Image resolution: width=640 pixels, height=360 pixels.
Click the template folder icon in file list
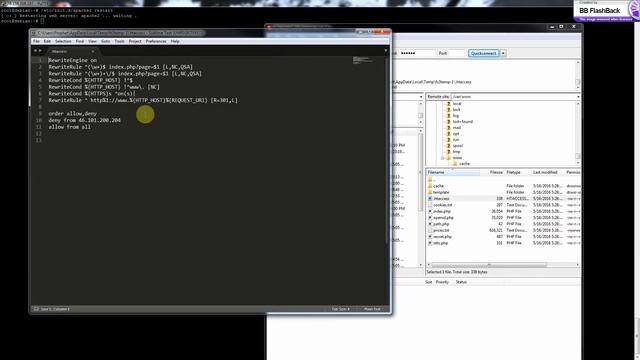(430, 192)
